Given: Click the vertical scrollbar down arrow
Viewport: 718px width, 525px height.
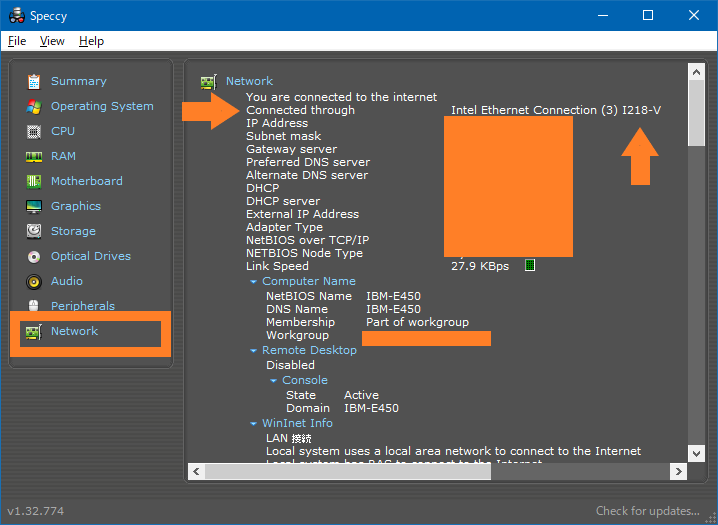Looking at the screenshot, I should (x=696, y=454).
